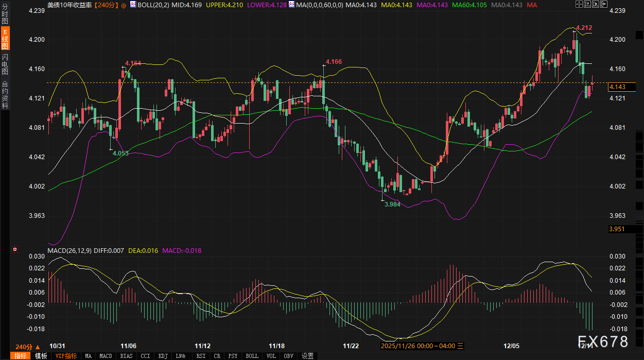
Task: Select the K线图 sidebar tab
Action: click(5, 39)
